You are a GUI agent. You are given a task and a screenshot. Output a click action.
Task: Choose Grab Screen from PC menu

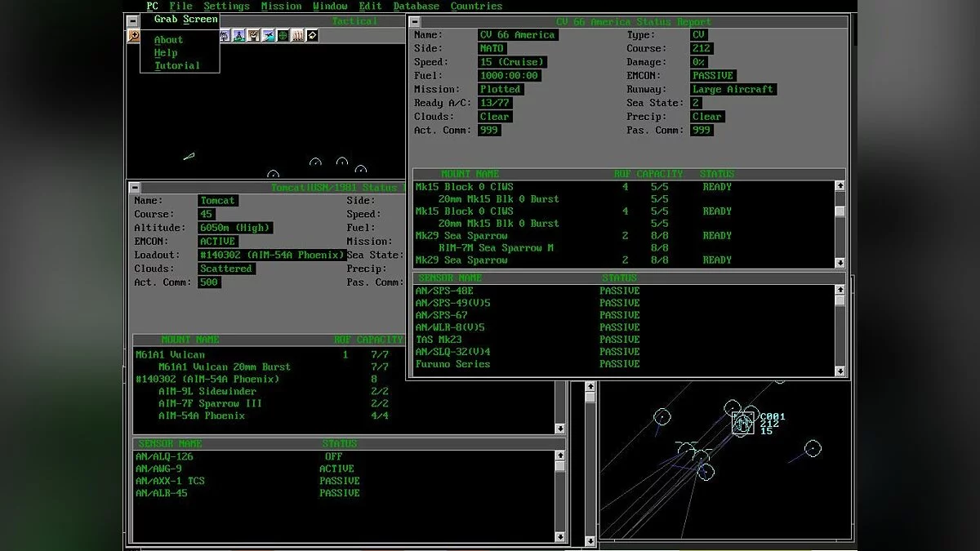185,19
